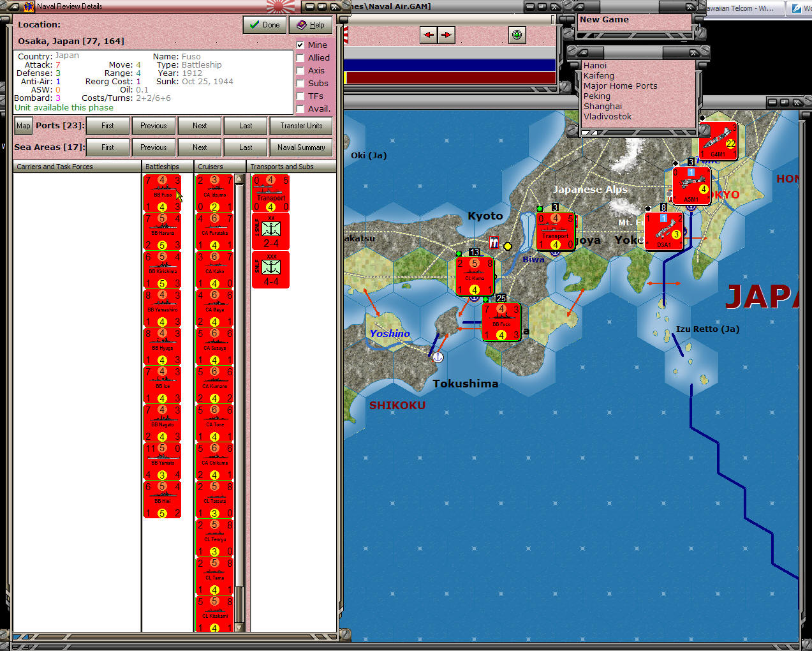
Task: Enable the Subs checkbox
Action: click(300, 83)
